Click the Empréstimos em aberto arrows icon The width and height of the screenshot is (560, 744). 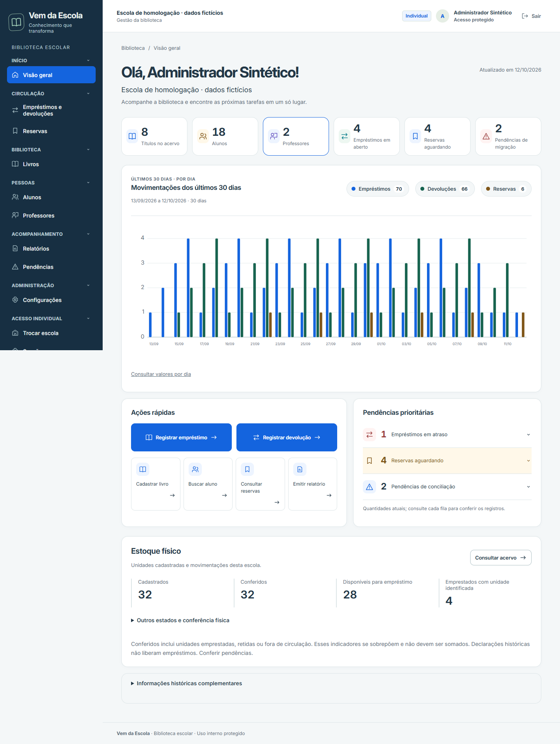(345, 136)
